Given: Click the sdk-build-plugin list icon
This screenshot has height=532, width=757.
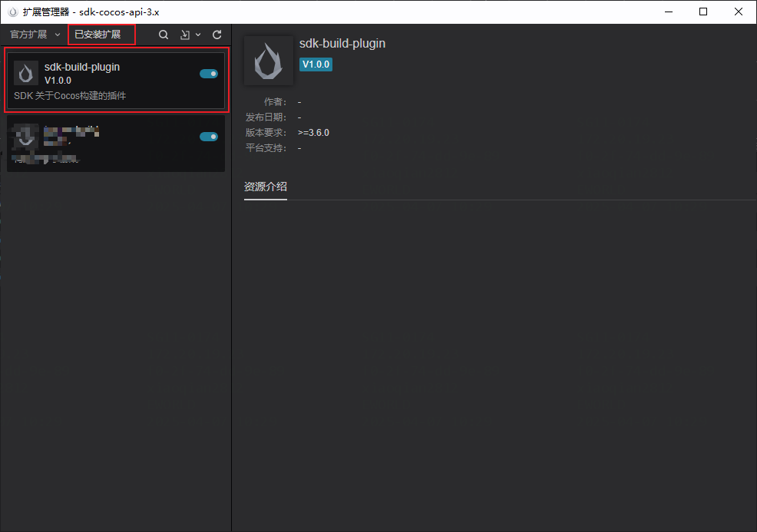Looking at the screenshot, I should click(26, 74).
